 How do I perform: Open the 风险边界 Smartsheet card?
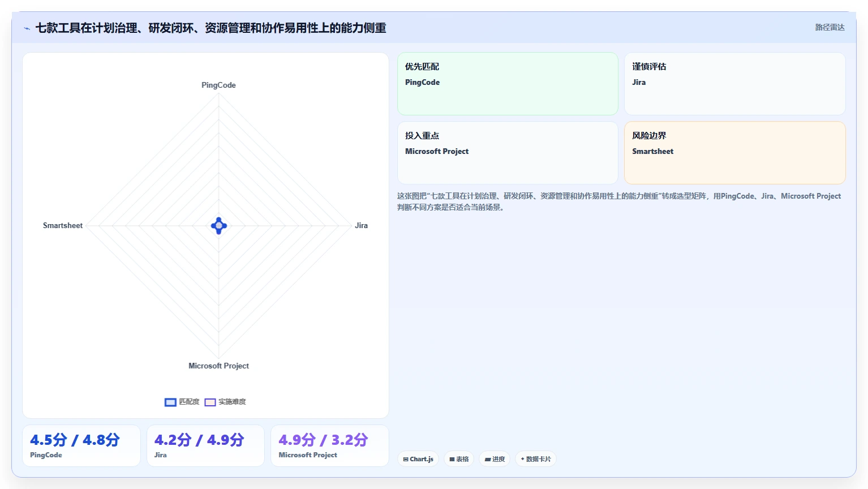734,153
